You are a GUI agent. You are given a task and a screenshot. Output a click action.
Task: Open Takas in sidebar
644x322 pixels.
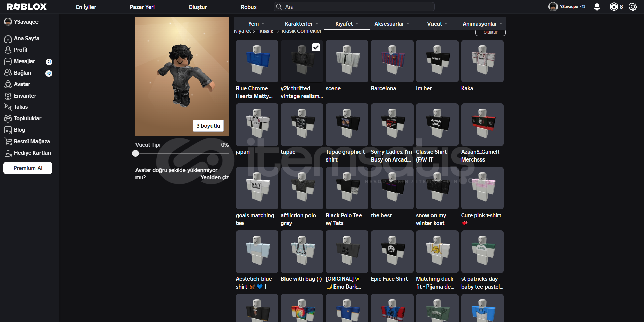click(x=16, y=107)
